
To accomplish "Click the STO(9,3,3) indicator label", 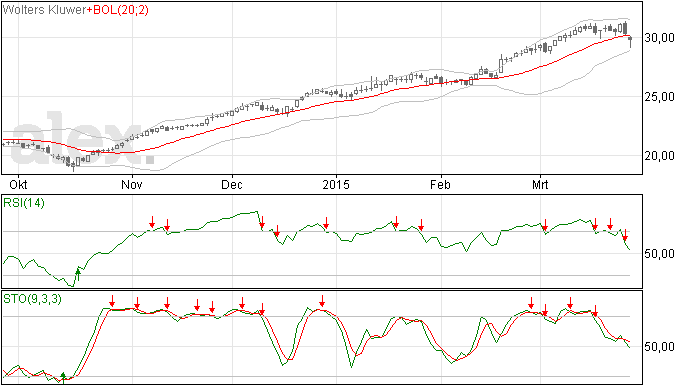I will (33, 299).
